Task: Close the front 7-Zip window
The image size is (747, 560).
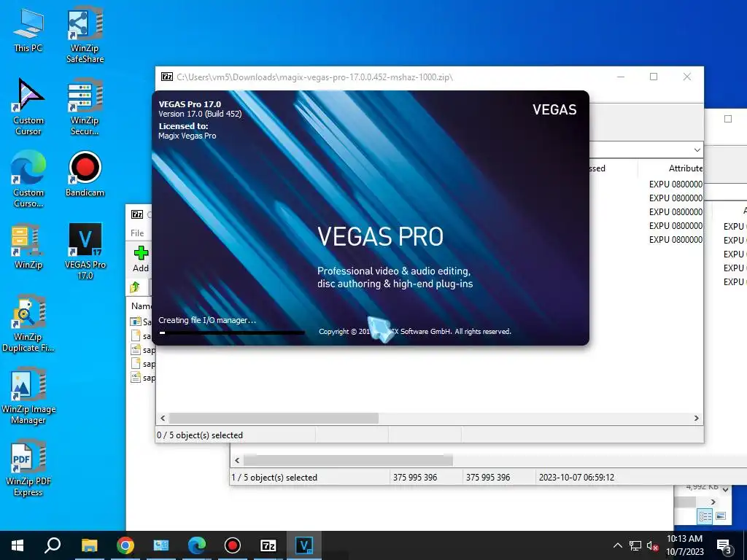Action: pyautogui.click(x=687, y=77)
